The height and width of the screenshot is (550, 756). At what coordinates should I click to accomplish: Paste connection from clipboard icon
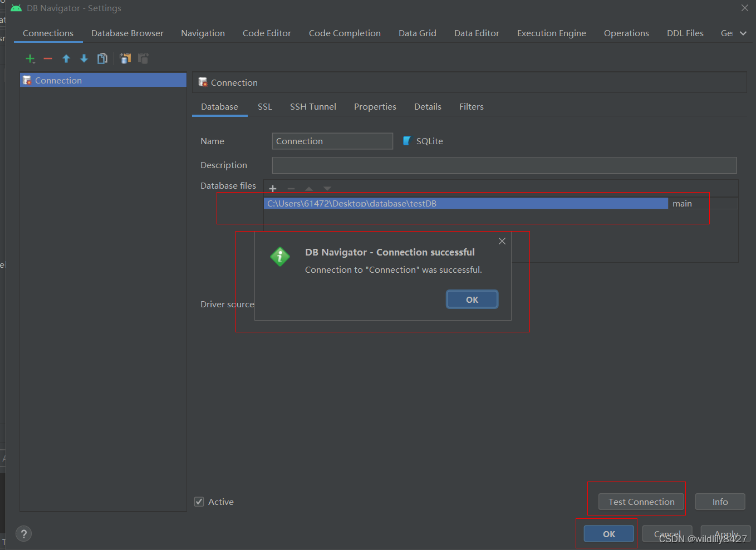pyautogui.click(x=143, y=58)
